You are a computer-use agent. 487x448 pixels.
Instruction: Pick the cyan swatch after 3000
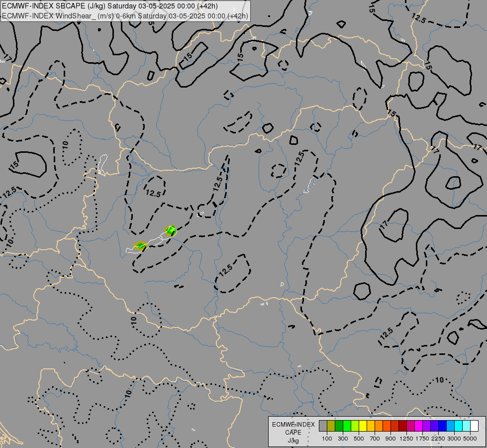459,426
